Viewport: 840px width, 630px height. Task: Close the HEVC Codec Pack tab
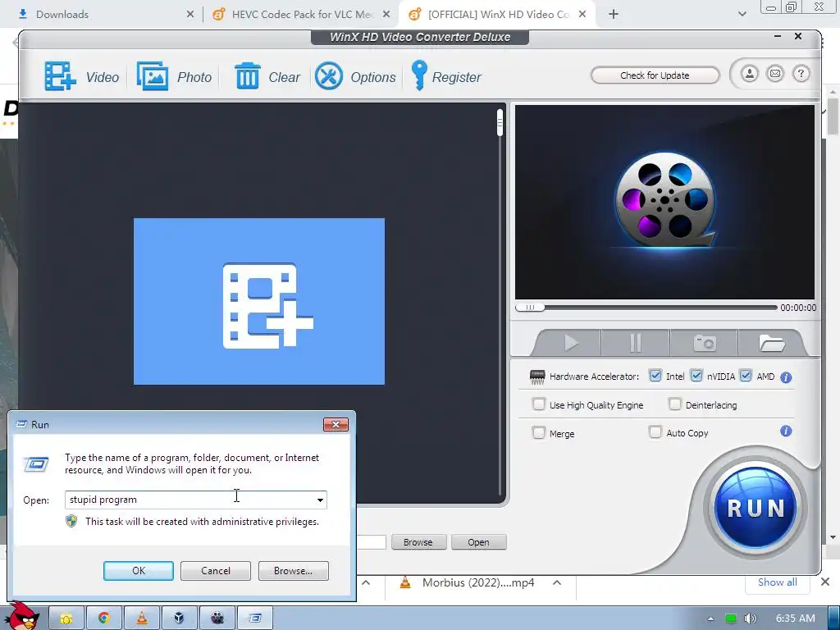[386, 15]
